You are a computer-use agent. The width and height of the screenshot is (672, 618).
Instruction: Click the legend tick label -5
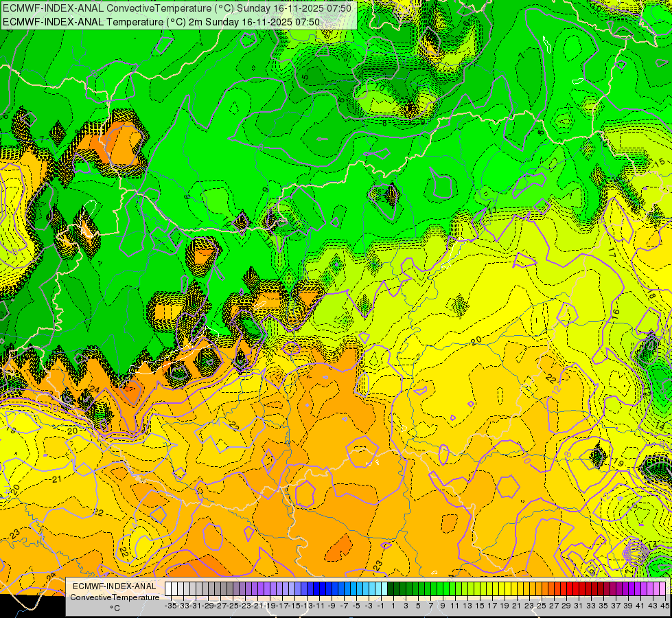[356, 606]
